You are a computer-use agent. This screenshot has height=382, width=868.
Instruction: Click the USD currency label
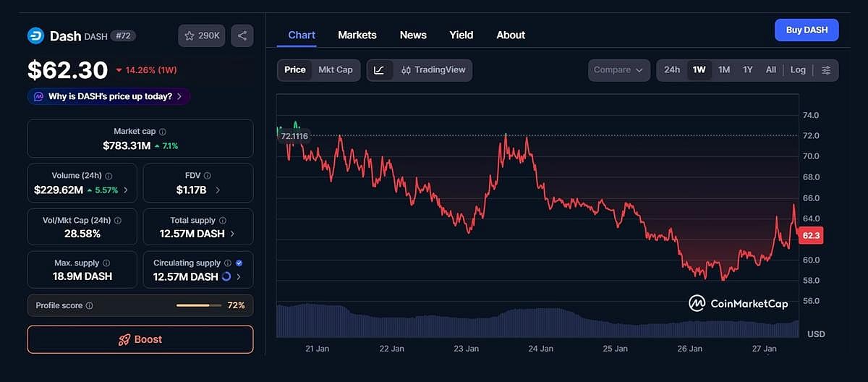(816, 334)
